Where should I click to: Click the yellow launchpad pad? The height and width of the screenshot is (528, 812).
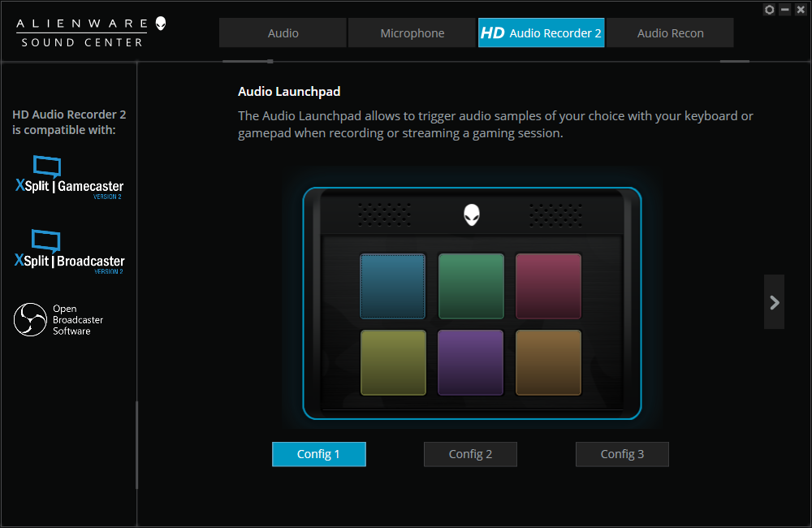(x=393, y=363)
